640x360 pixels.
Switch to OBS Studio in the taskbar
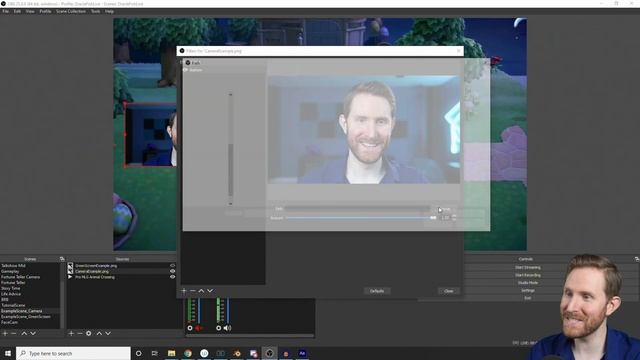[x=269, y=353]
